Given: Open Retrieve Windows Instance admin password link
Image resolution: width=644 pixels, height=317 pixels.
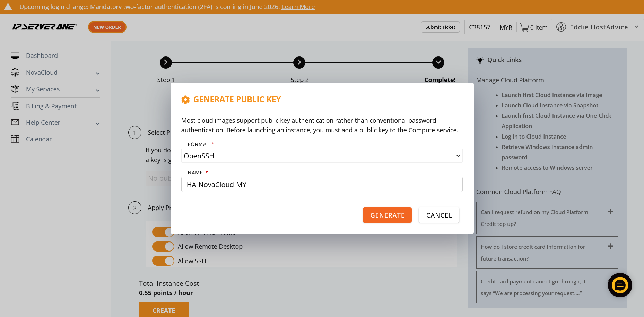Looking at the screenshot, I should (x=547, y=152).
